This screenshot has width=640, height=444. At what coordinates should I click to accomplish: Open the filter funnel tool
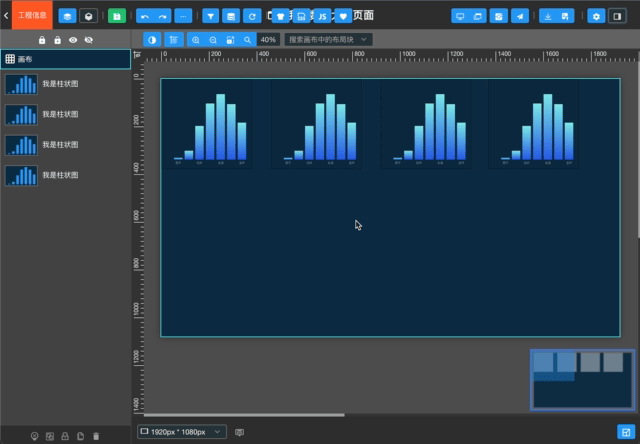211,16
